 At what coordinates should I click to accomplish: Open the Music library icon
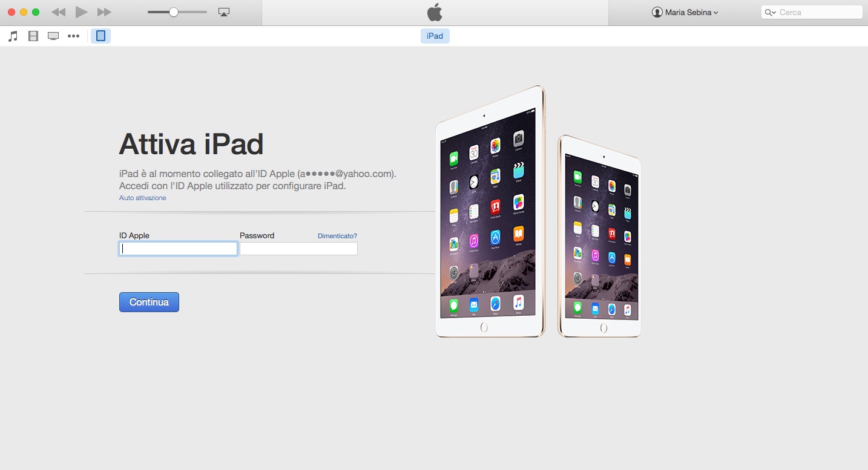[x=13, y=36]
